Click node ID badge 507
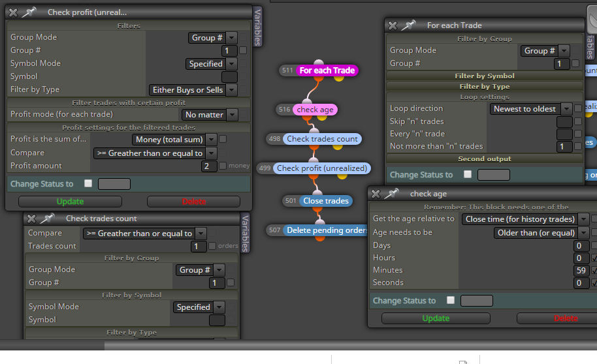 point(274,230)
